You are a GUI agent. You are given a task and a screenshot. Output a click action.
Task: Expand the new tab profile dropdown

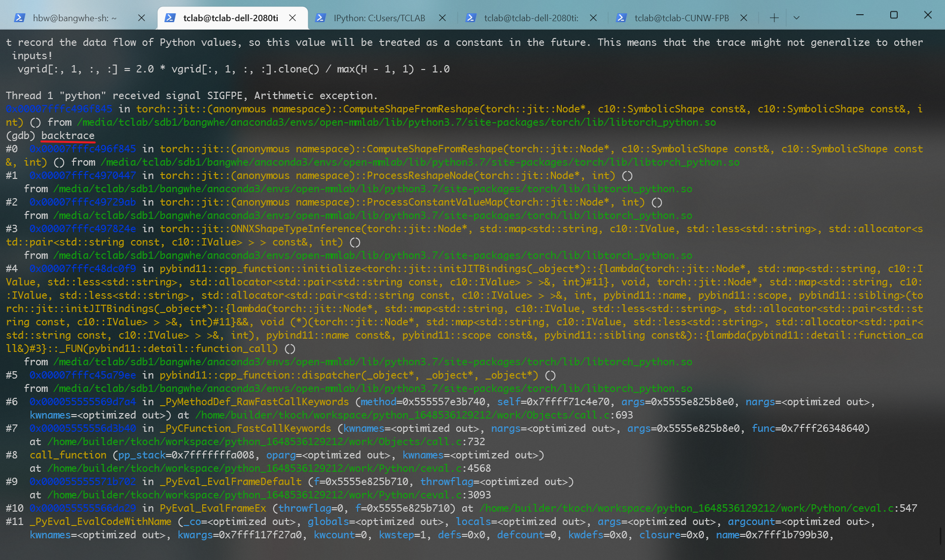point(796,18)
